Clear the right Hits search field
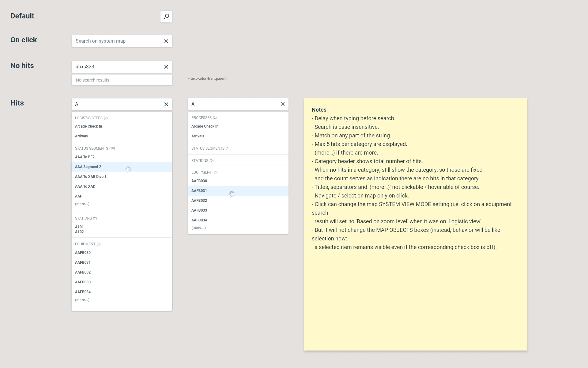Screen dimensions: 588x368 282,104
